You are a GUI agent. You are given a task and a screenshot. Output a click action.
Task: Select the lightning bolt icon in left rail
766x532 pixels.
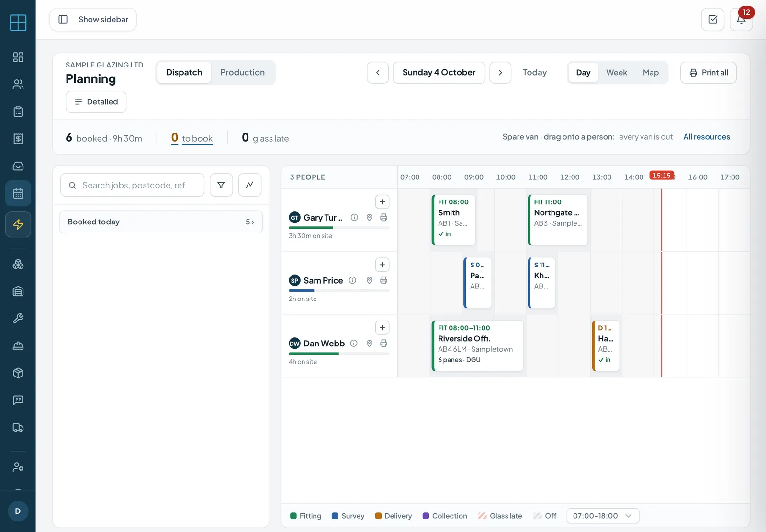pos(18,224)
